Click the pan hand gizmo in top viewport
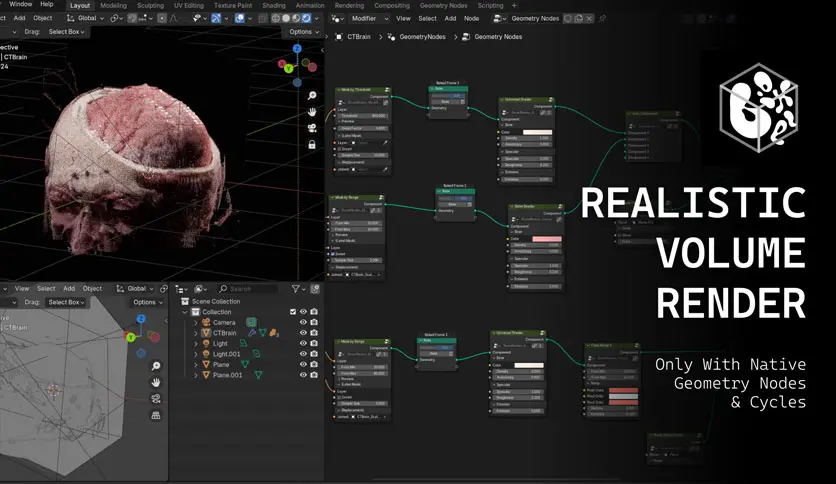Viewport: 836px width, 484px height. tap(312, 112)
